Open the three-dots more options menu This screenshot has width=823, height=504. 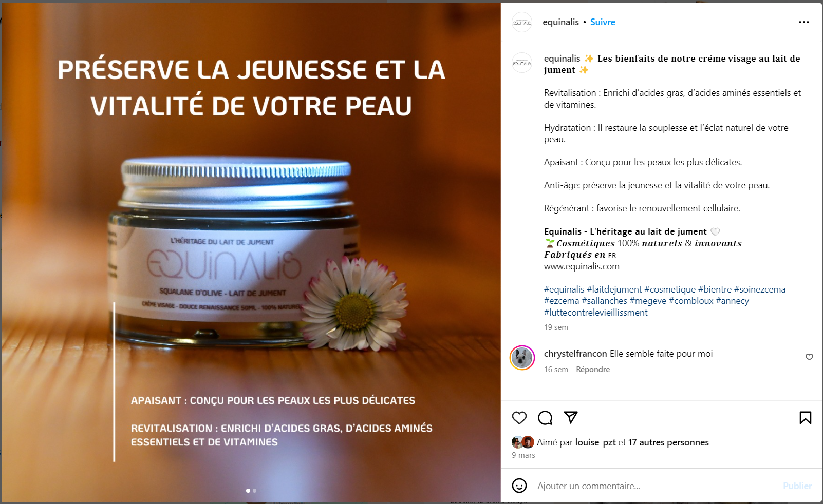tap(804, 22)
